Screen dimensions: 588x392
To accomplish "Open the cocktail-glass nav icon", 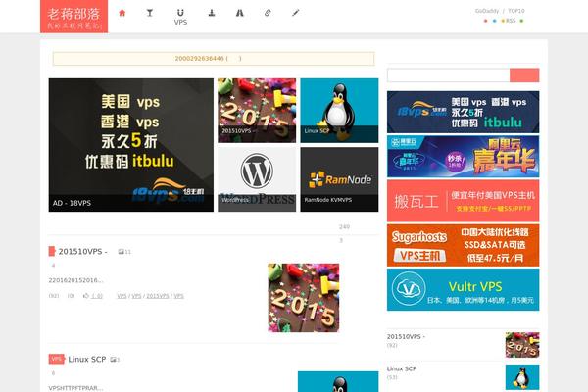I will [x=150, y=13].
